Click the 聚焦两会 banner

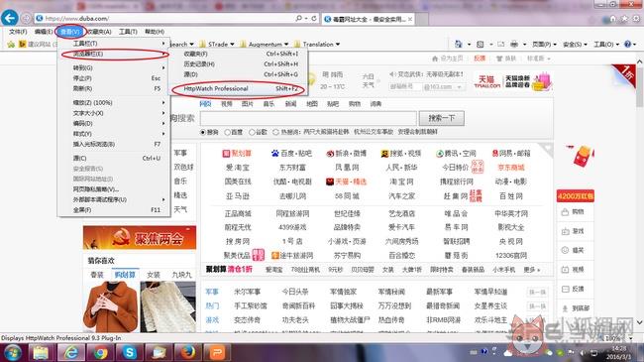[x=140, y=238]
